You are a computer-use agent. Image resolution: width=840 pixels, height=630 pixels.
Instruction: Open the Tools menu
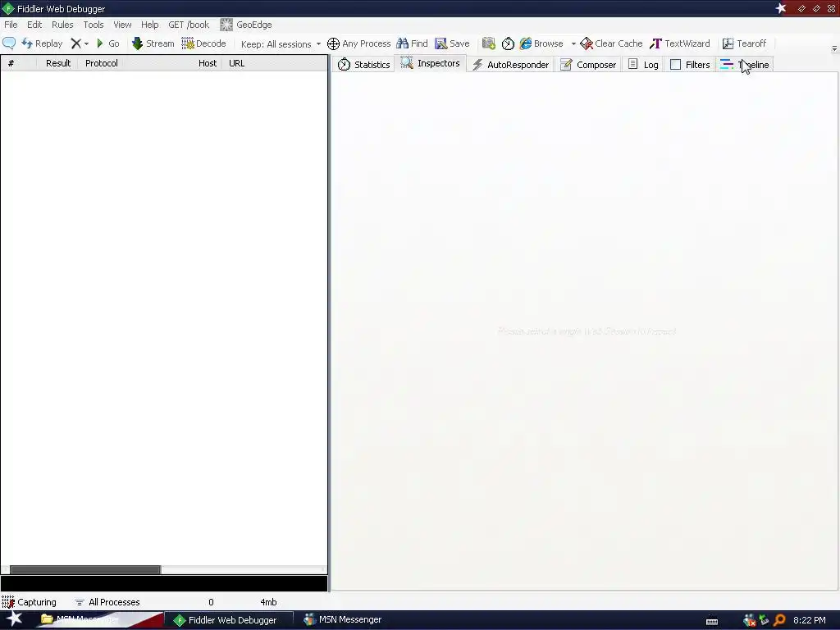coord(94,25)
